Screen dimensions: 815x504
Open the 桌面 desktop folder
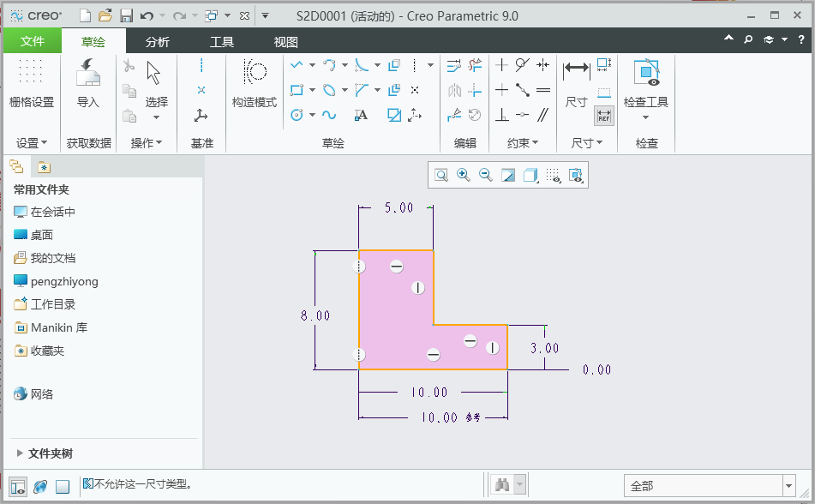coord(33,235)
